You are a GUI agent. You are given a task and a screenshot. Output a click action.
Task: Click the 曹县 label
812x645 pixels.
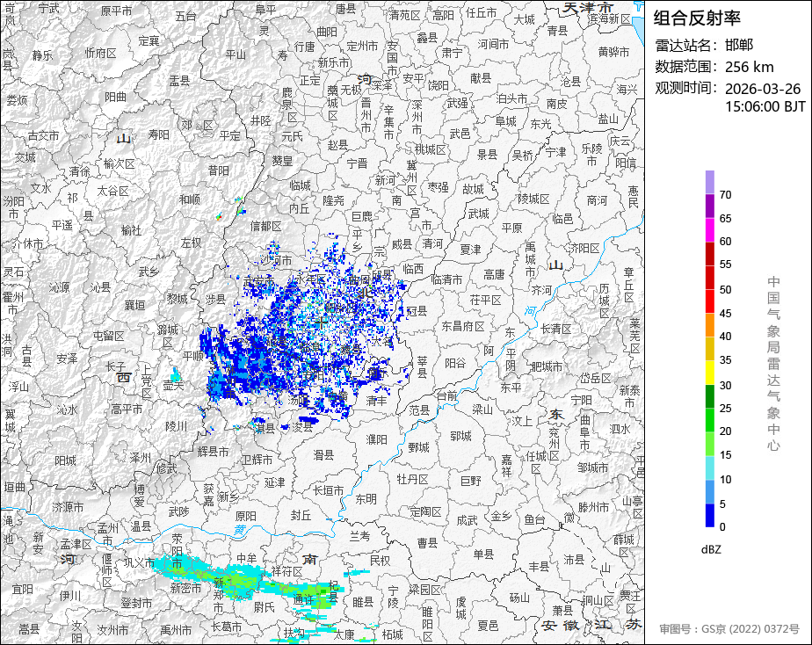428,542
